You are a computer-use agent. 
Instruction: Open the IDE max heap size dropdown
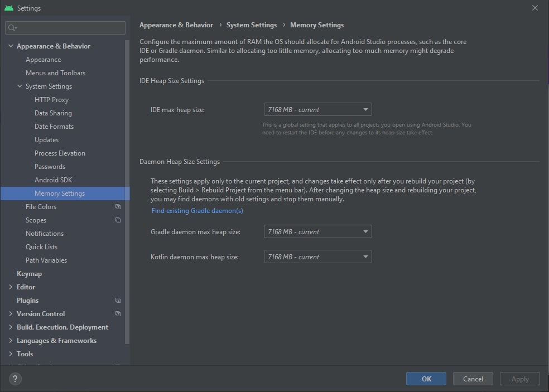pos(317,109)
